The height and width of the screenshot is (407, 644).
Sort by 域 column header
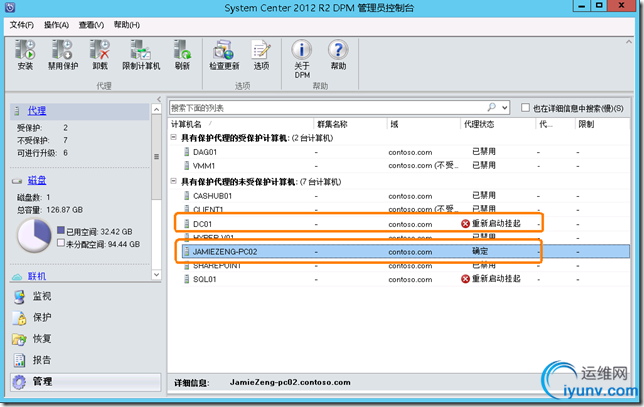tap(424, 124)
